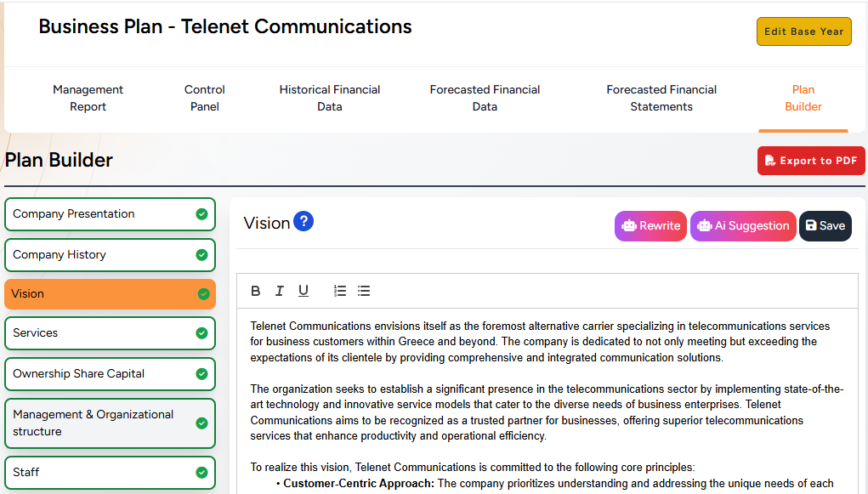
Task: Open Historical Financial Data tab
Action: (x=329, y=98)
